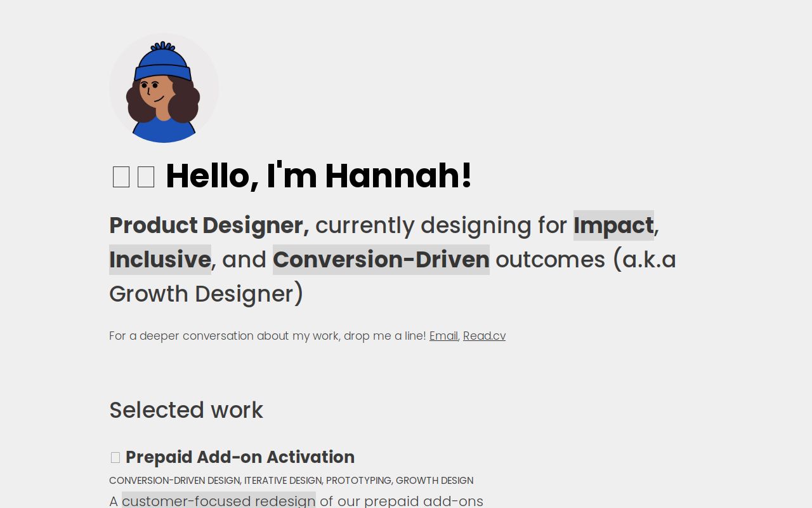812x508 pixels.
Task: Open the Read.cv link
Action: click(x=484, y=336)
